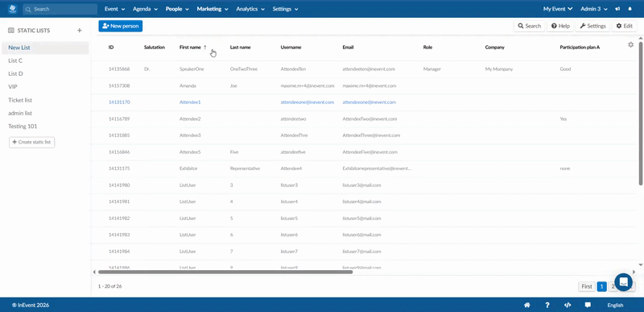Expand the Agenda menu
The image size is (644, 312).
pyautogui.click(x=146, y=9)
